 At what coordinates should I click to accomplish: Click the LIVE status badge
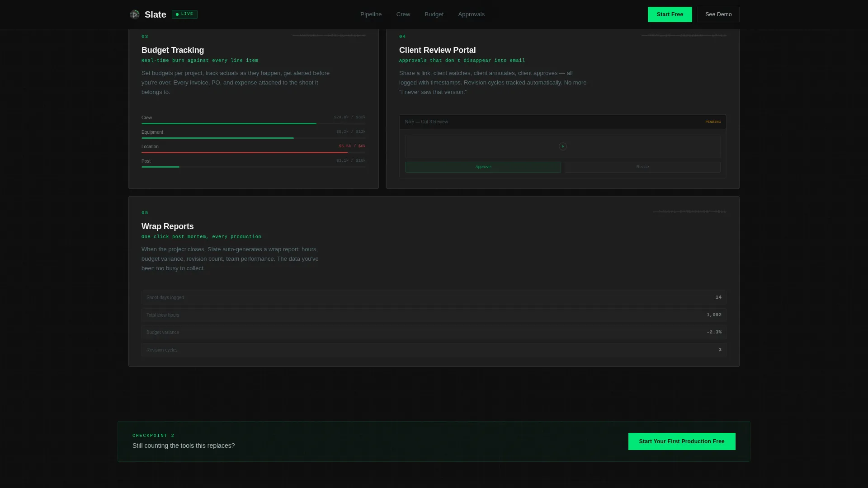[184, 14]
